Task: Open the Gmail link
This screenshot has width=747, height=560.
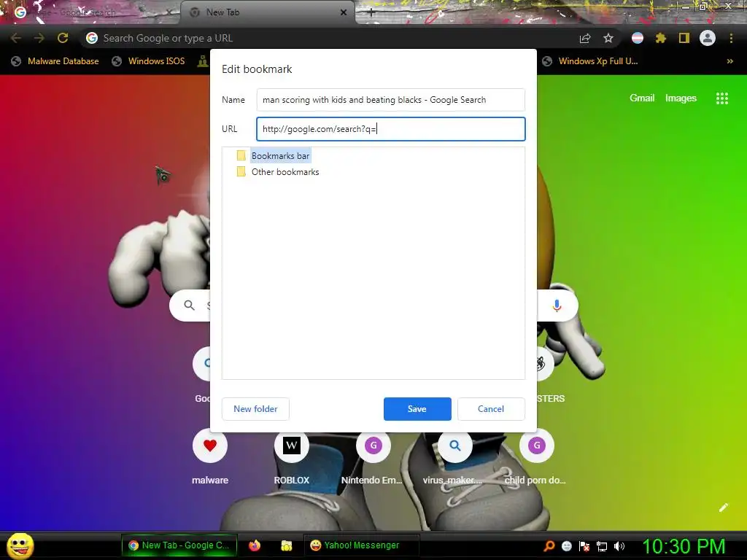Action: point(642,98)
